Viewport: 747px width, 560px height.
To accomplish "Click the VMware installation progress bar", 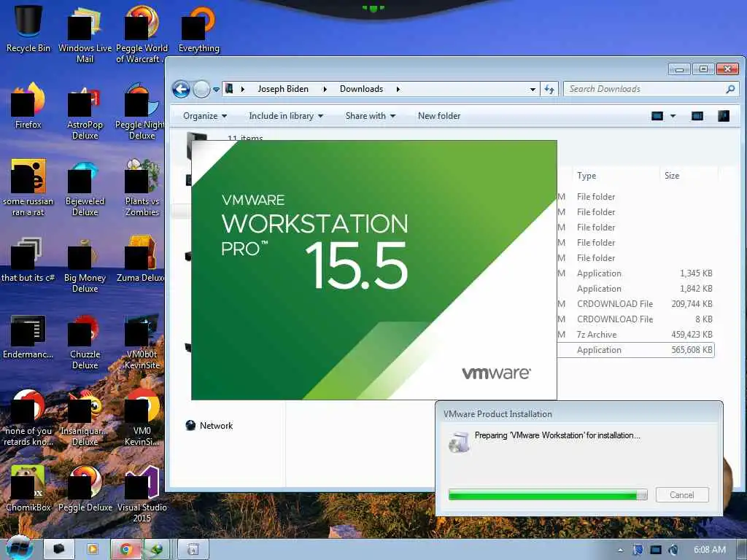I will click(x=548, y=495).
